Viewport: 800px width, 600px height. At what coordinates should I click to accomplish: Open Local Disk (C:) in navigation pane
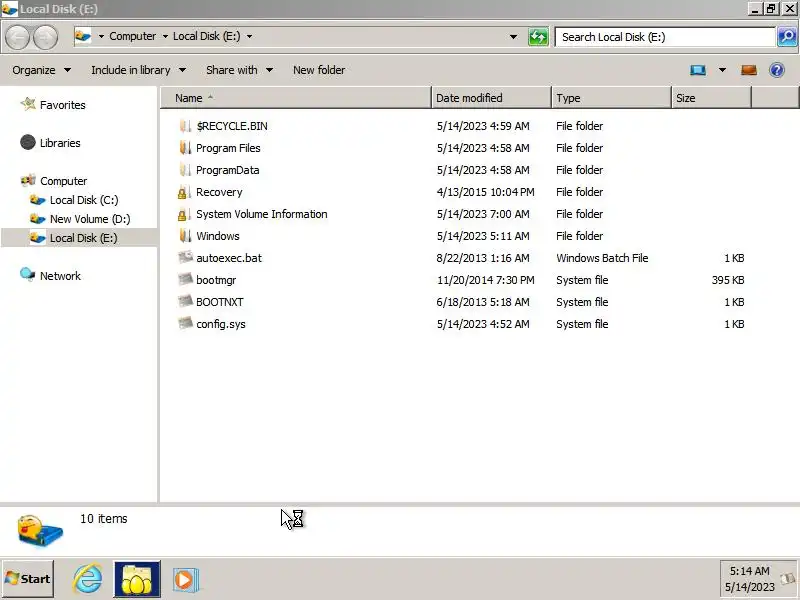(84, 200)
